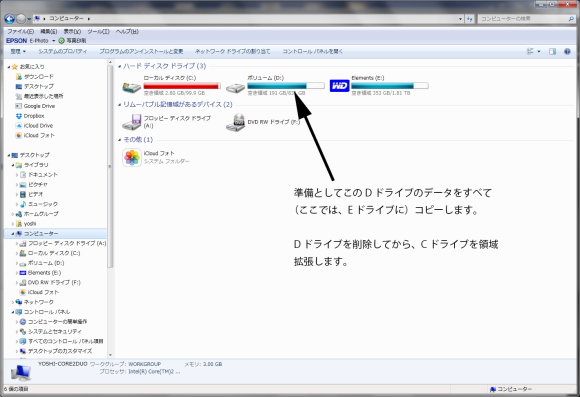The width and height of the screenshot is (580, 397).
Task: Click the D: drive capacity usage bar
Action: [x=286, y=85]
